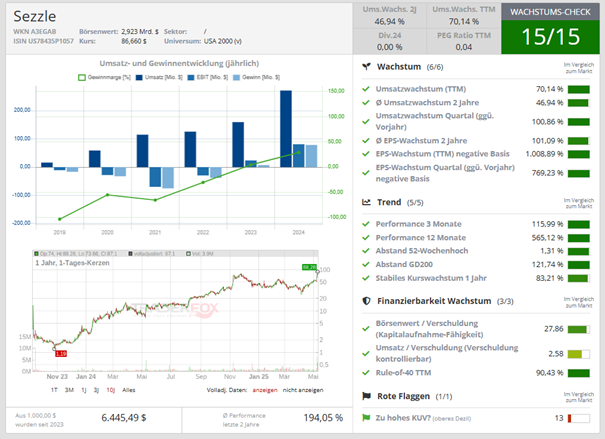Select the 1T chart timeframe
This screenshot has width=605, height=439.
(54, 390)
